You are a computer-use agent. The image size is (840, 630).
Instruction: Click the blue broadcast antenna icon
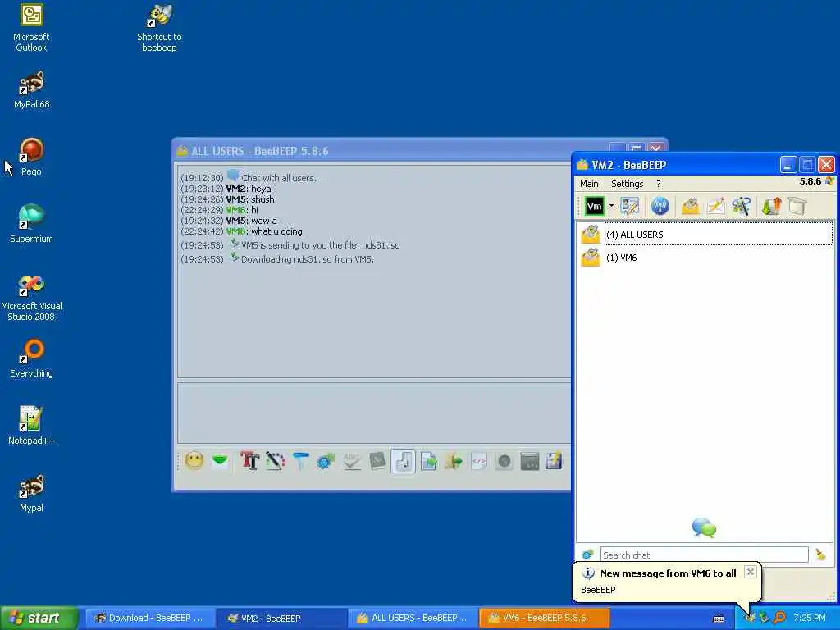[660, 206]
